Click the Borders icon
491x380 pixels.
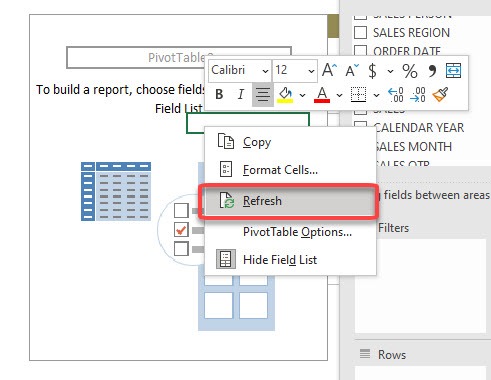click(358, 95)
